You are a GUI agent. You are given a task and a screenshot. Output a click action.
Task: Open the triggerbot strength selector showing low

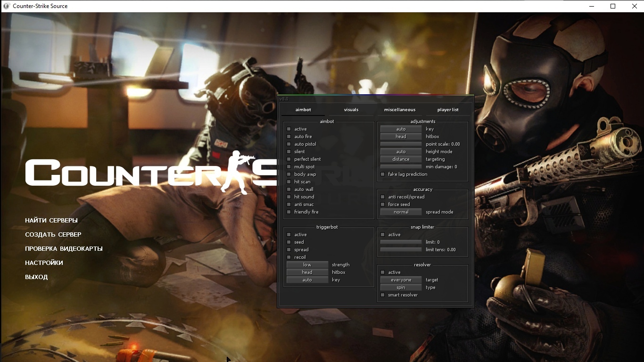pos(307,265)
